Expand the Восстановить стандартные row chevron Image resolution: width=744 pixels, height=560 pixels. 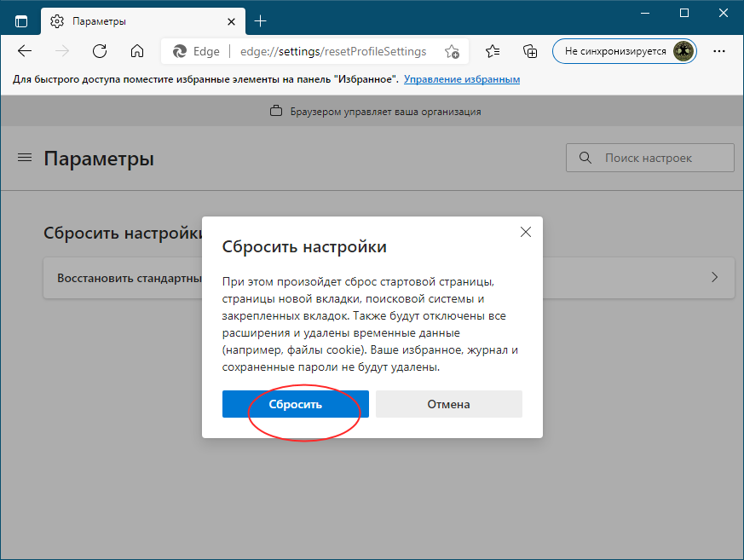(x=714, y=278)
